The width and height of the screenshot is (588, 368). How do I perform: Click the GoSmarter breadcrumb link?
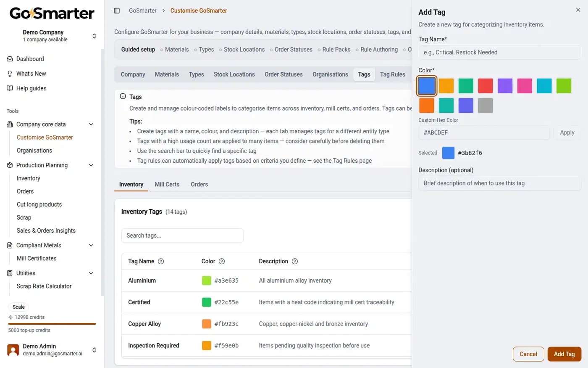pos(143,11)
